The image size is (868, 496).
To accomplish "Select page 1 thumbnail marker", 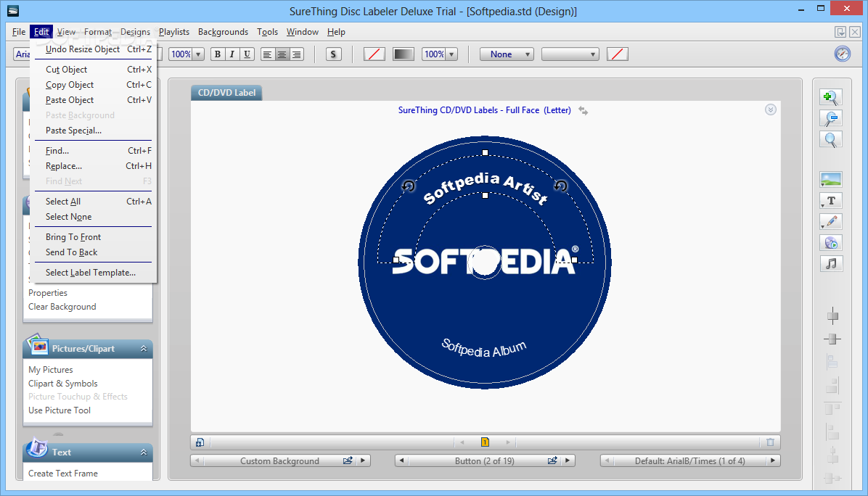I will (485, 442).
